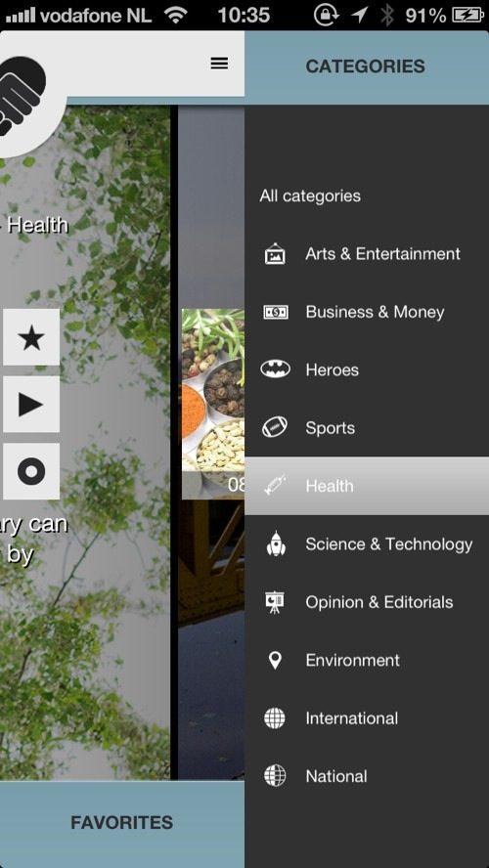Click the Environment map pin icon
The image size is (489, 868).
(275, 660)
